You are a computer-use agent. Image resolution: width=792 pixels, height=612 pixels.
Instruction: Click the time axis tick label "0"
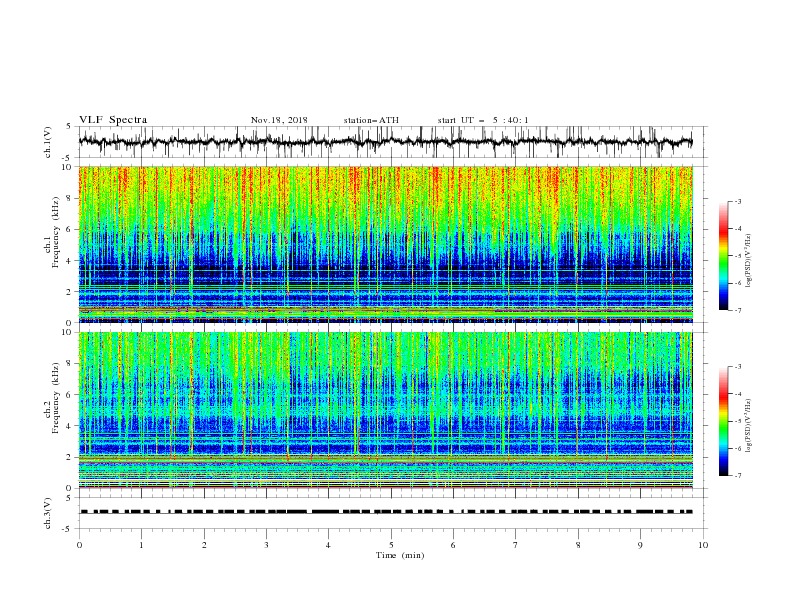click(x=79, y=545)
